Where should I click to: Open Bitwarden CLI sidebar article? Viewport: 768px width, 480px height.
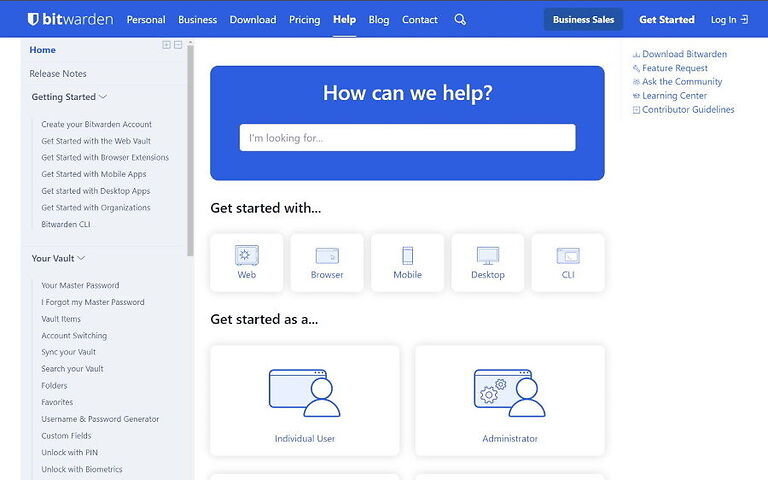[66, 224]
